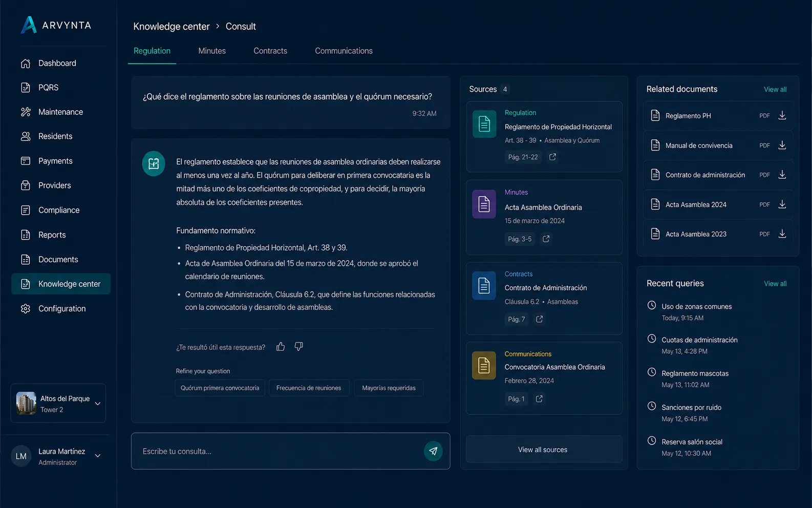Click the thumbs up feedback icon

click(281, 347)
